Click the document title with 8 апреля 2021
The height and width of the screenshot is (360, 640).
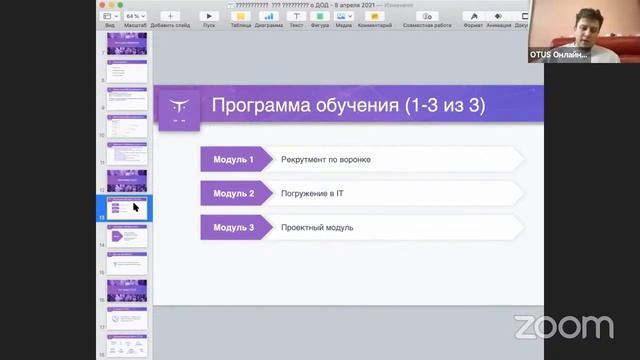coord(304,5)
